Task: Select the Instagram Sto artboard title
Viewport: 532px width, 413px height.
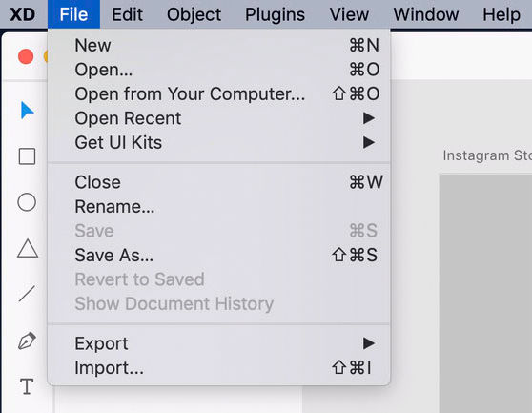Action: (487, 155)
